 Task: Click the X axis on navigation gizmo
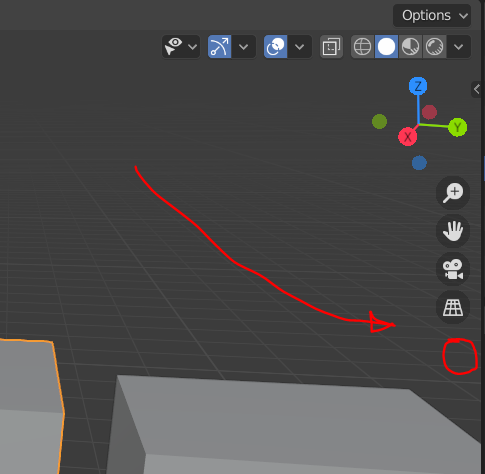tap(408, 137)
